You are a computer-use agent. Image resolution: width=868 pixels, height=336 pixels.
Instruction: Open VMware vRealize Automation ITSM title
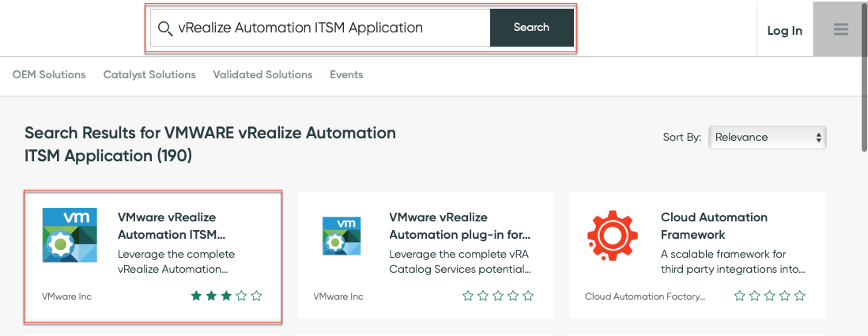coord(167,225)
